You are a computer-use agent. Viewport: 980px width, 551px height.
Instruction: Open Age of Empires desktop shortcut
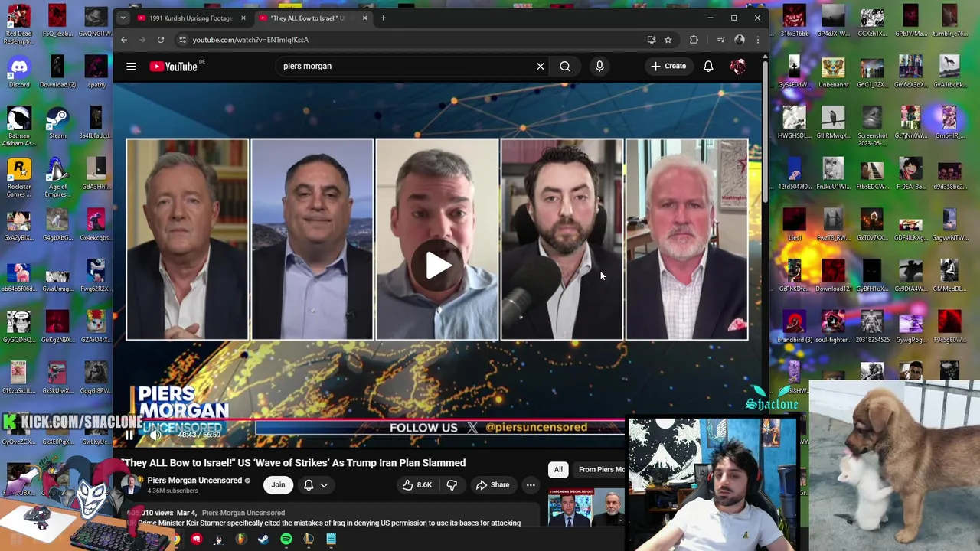57,178
